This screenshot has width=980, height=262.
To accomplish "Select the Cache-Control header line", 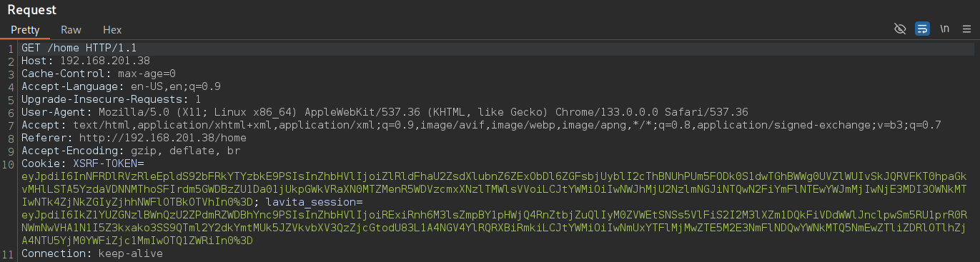I will point(99,74).
